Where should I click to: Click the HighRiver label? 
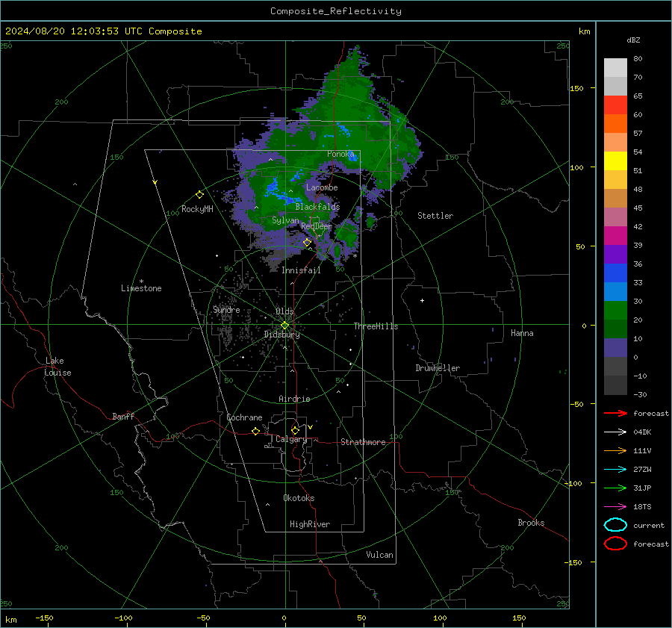[310, 524]
